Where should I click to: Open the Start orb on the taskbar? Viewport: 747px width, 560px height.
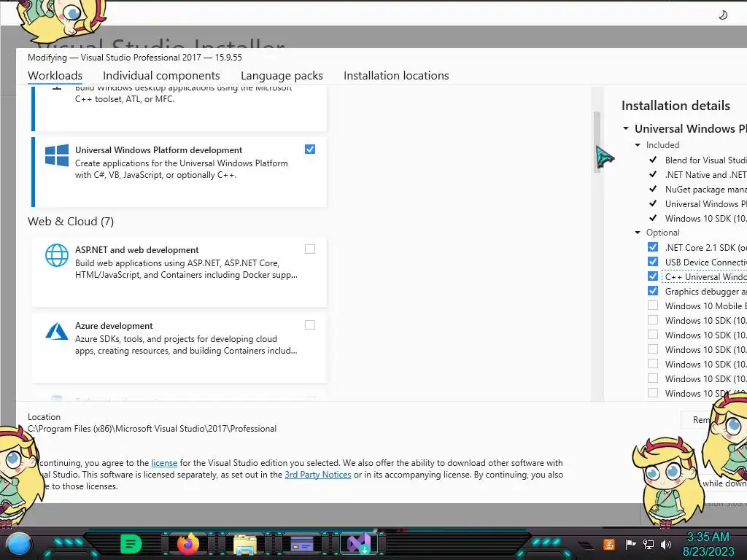click(19, 544)
